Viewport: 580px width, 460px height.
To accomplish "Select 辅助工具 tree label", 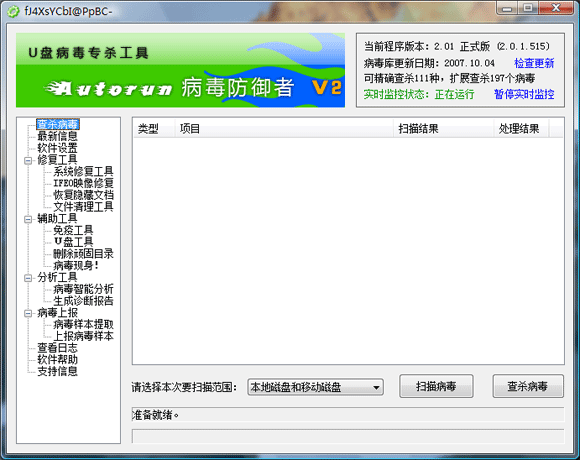I will [57, 219].
